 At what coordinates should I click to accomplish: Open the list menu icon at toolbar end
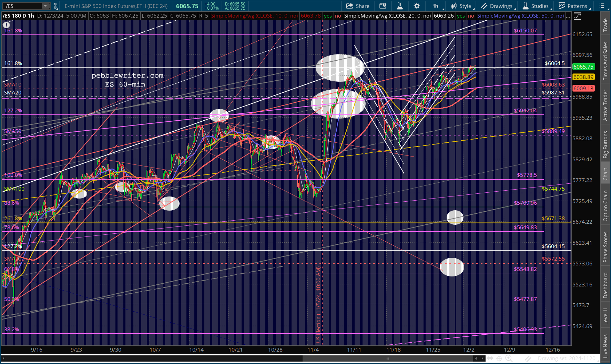click(x=602, y=6)
